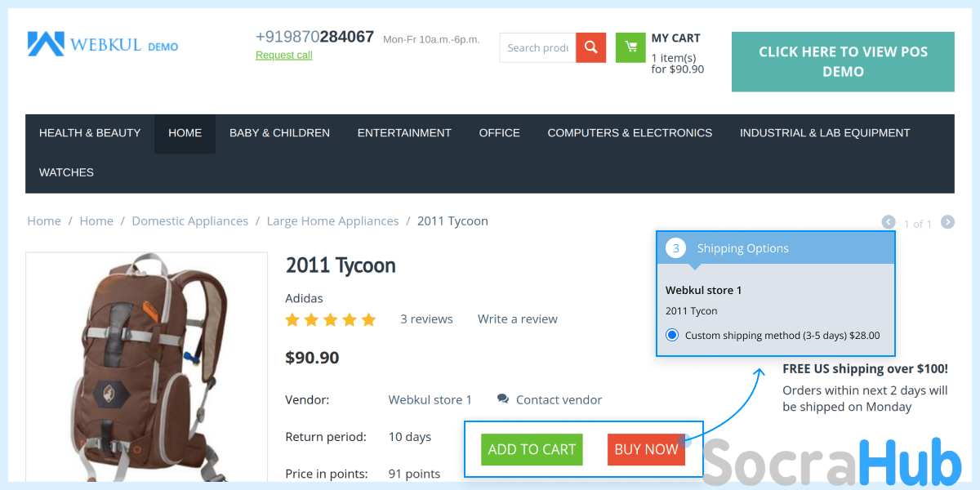Open Entertainment menu
This screenshot has height=490, width=980.
tap(404, 133)
